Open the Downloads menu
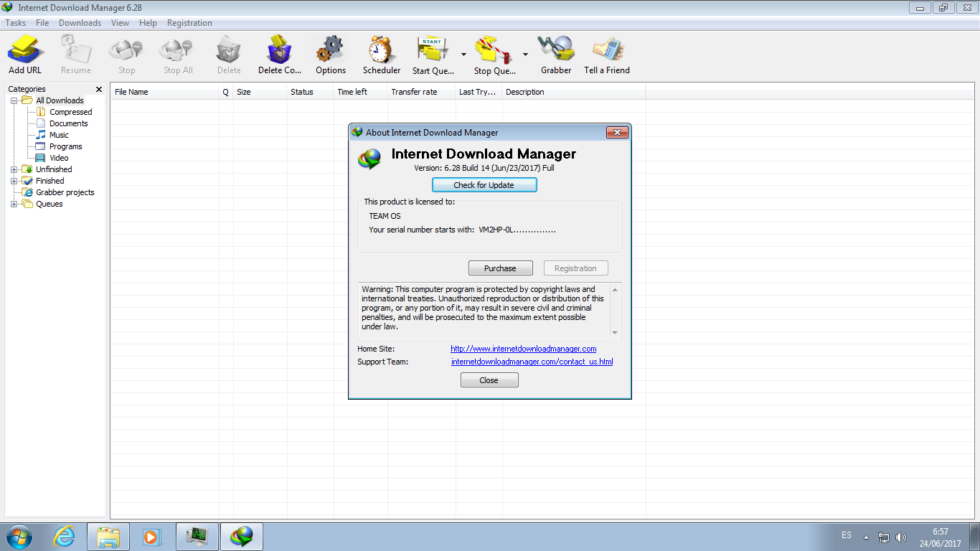 pyautogui.click(x=80, y=23)
